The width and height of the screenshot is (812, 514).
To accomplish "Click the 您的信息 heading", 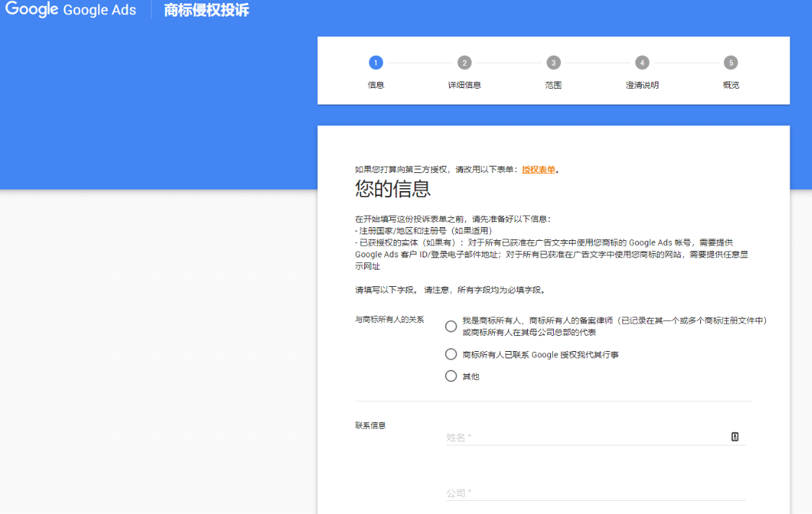I will pyautogui.click(x=392, y=189).
